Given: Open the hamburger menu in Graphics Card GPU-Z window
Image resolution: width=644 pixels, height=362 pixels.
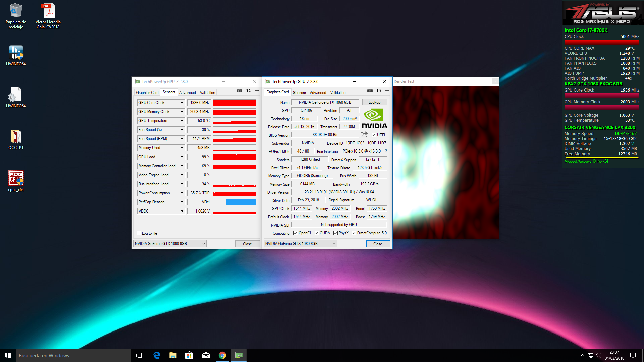Looking at the screenshot, I should (387, 91).
